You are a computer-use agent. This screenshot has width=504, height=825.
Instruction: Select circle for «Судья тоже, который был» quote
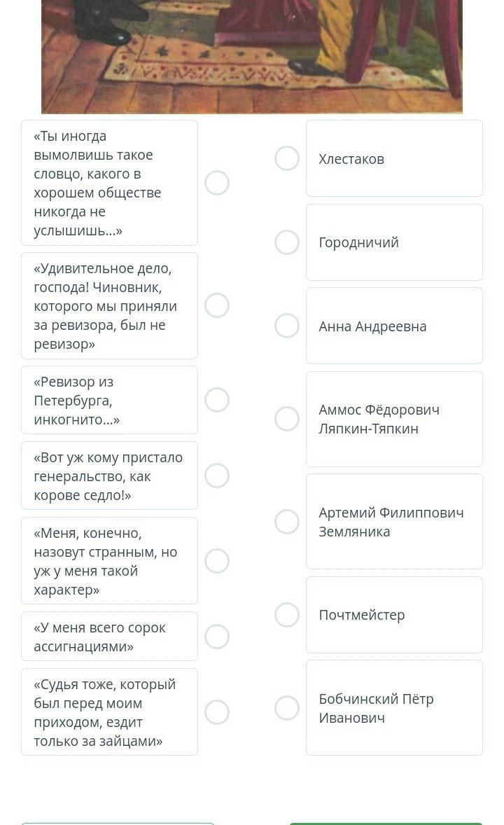pos(217,712)
